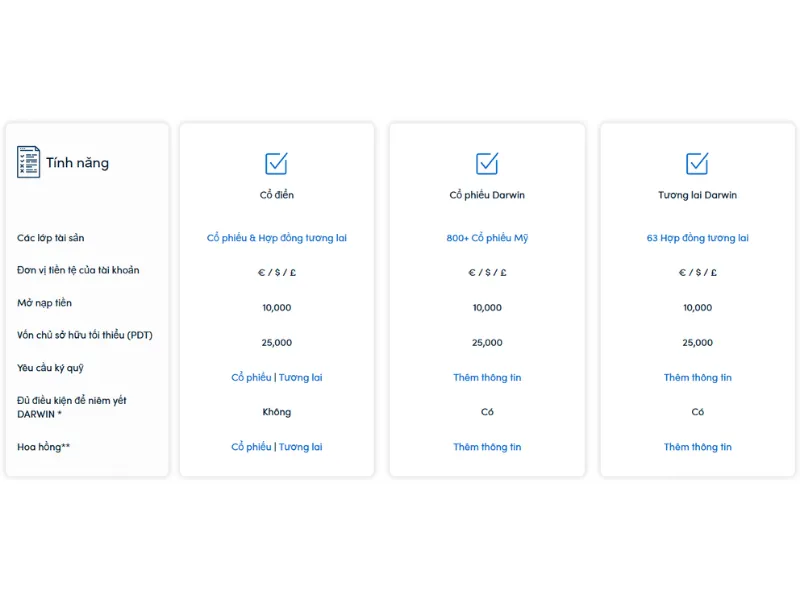Open Thêm thông tin for Cổ phiếu Darwin margin
Screen dimensions: 800x600
(487, 378)
